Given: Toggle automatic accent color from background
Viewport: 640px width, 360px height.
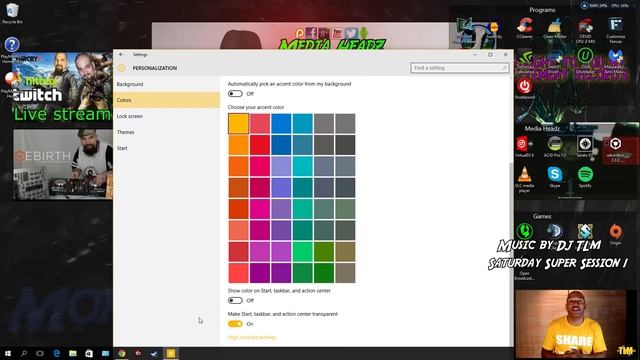Looking at the screenshot, I should point(235,94).
